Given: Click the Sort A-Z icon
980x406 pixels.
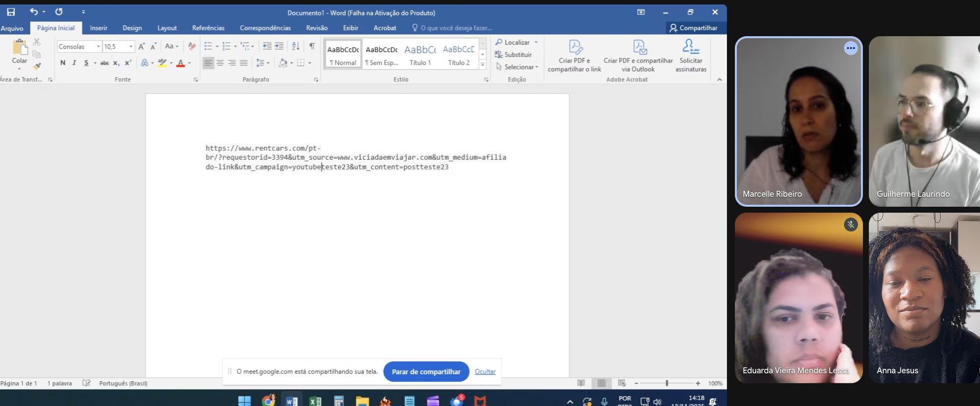Looking at the screenshot, I should (296, 46).
